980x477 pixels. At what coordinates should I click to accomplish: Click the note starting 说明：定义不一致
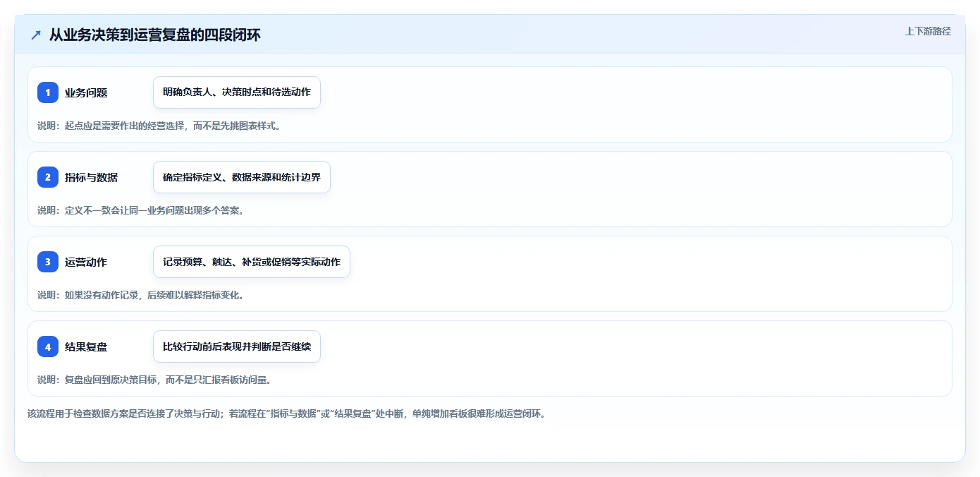click(140, 210)
